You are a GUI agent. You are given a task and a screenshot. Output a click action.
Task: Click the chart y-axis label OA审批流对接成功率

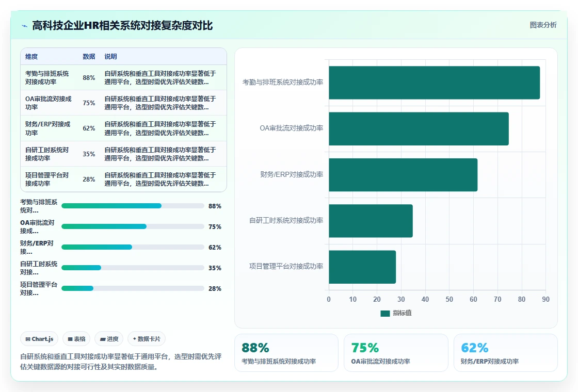pyautogui.click(x=292, y=128)
